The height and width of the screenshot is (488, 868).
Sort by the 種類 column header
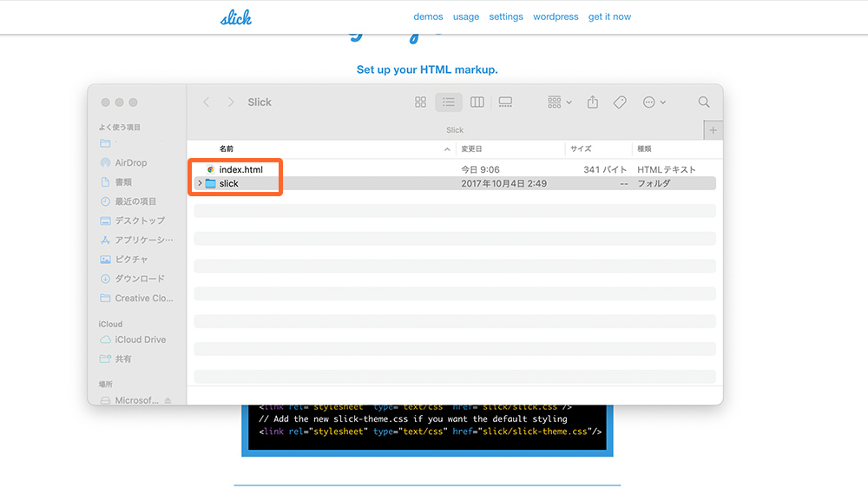[644, 148]
